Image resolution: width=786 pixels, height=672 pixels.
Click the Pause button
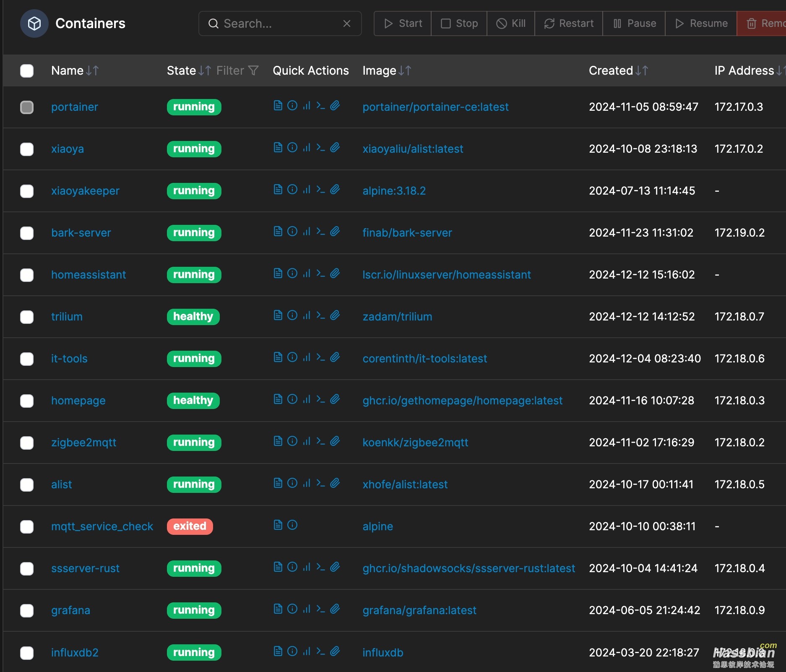point(634,23)
